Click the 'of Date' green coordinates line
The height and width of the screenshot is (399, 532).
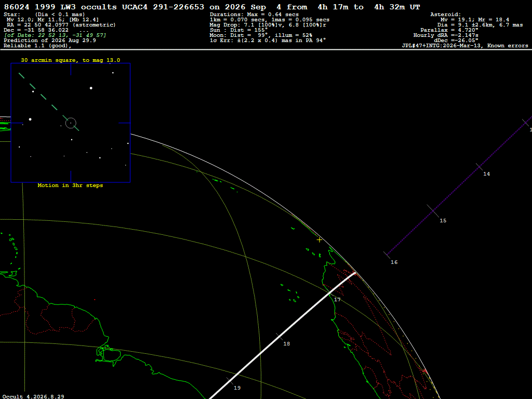pyautogui.click(x=55, y=35)
